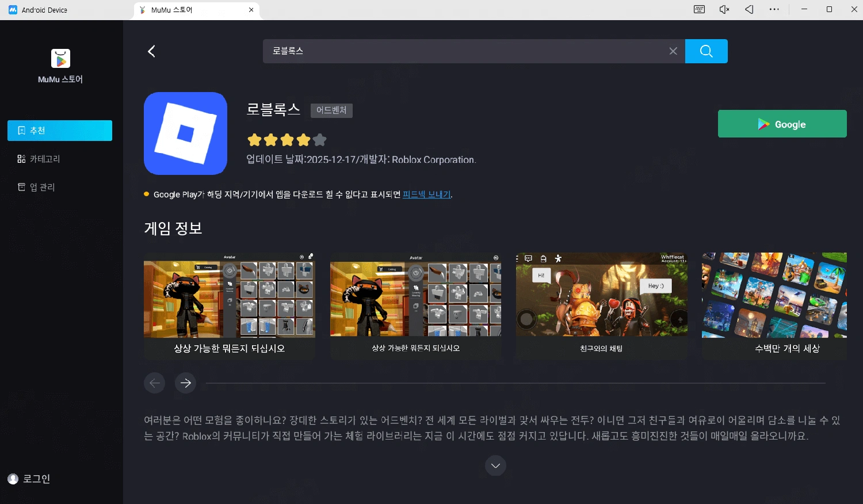The image size is (863, 504).
Task: Show previous screenshots with left arrow
Action: (154, 383)
